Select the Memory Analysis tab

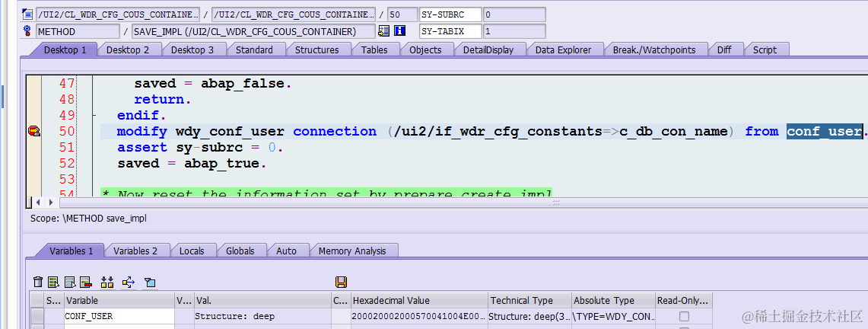pos(352,251)
